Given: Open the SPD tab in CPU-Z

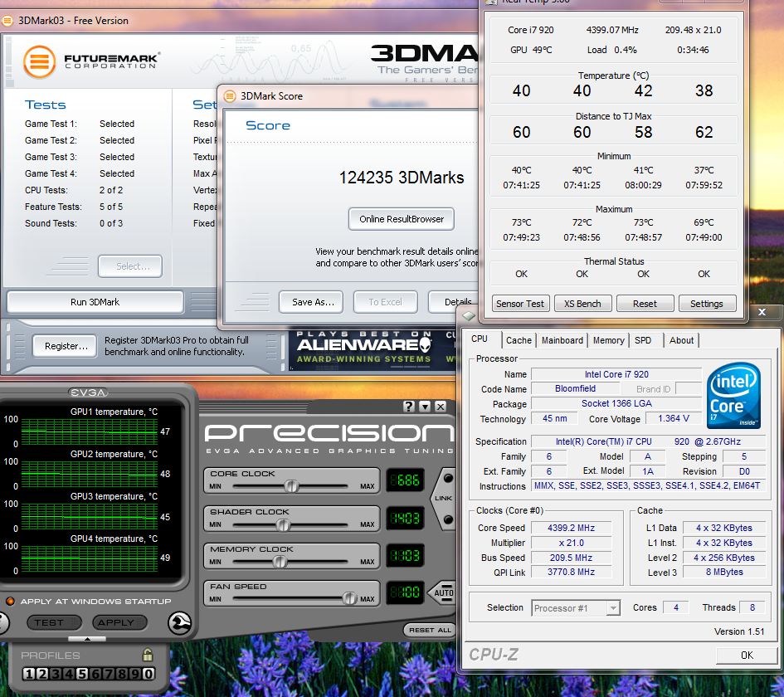Looking at the screenshot, I should coord(643,340).
